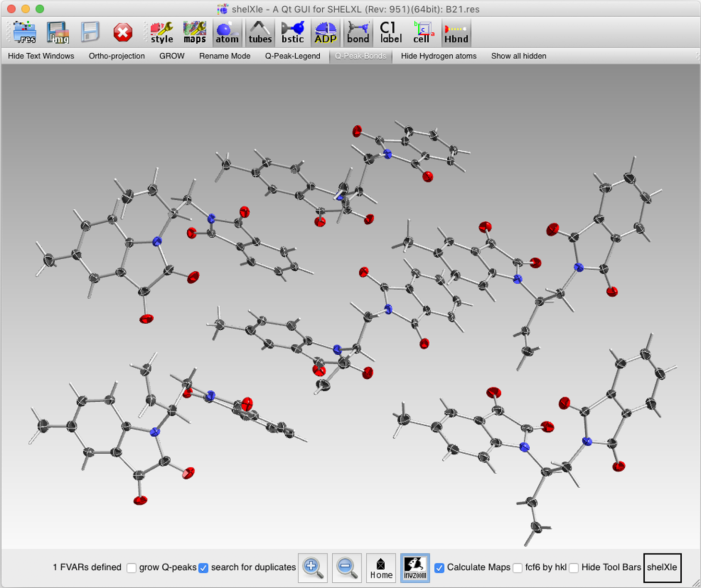Screen dimensions: 701x588
Task: Select the bstic ball-and-stick mode
Action: (x=292, y=32)
